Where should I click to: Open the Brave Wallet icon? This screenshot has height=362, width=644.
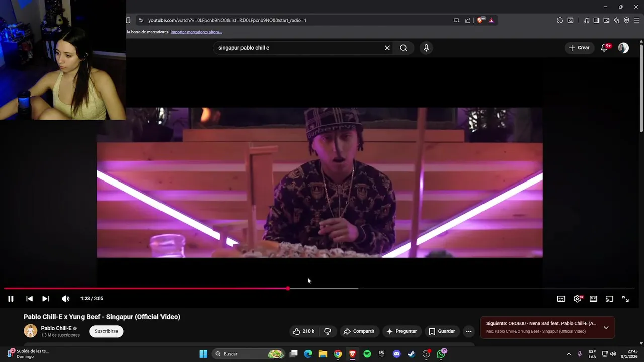[x=606, y=20]
